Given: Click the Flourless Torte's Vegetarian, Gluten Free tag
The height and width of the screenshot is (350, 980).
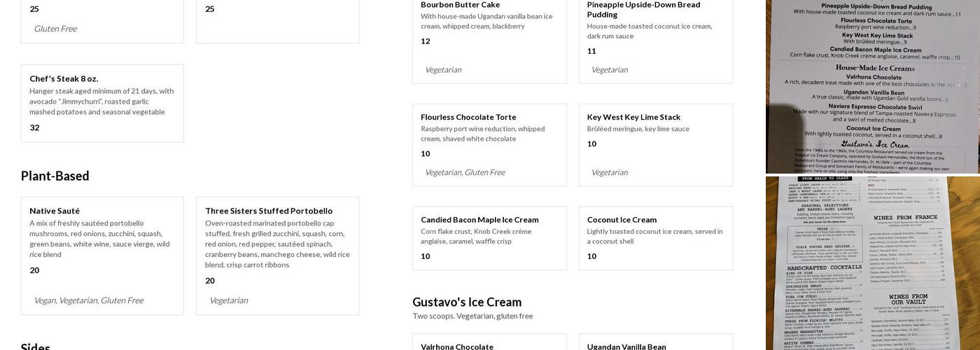Looking at the screenshot, I should pos(465,172).
